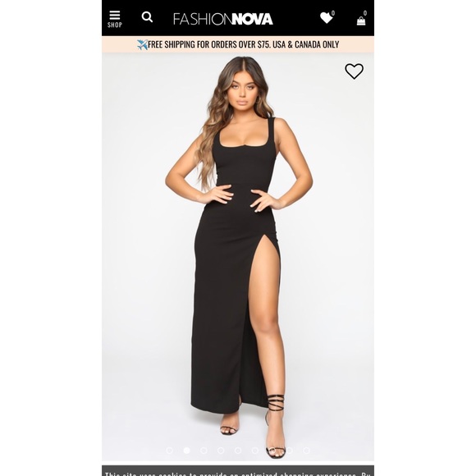Select the sixth carousel dot
476x476 pixels.
255,451
